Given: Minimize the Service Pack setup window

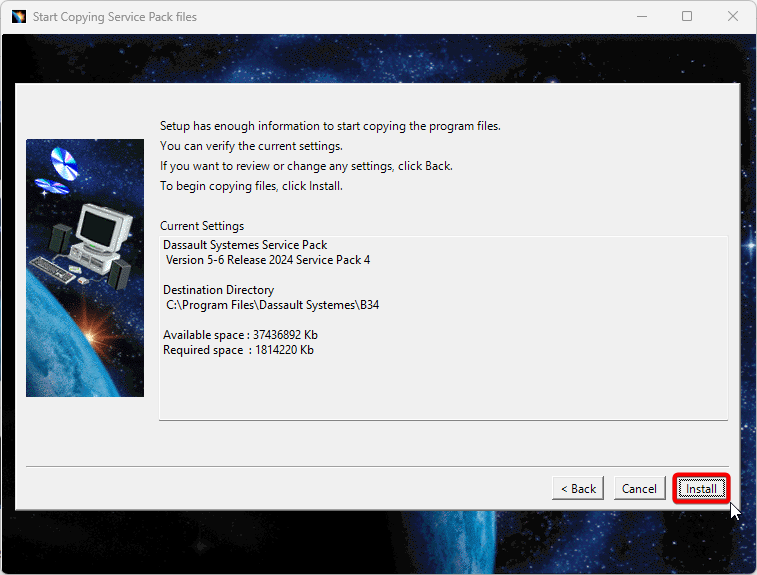Looking at the screenshot, I should (640, 16).
